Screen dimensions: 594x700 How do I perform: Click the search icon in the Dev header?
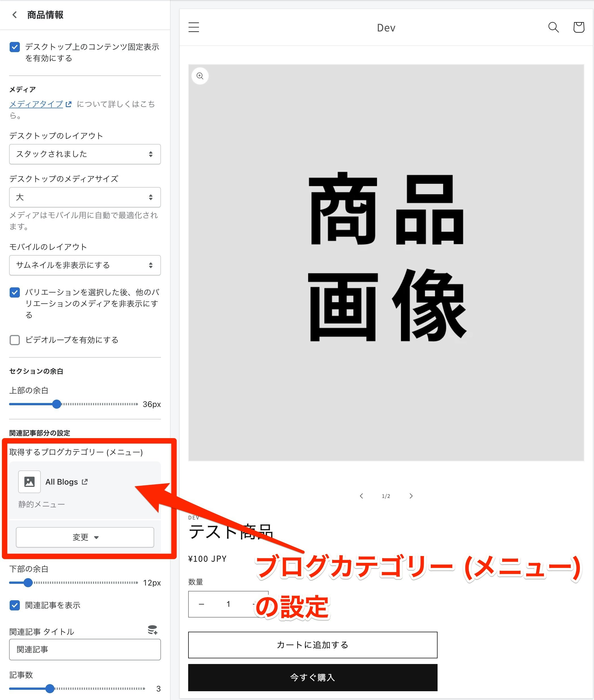click(553, 27)
